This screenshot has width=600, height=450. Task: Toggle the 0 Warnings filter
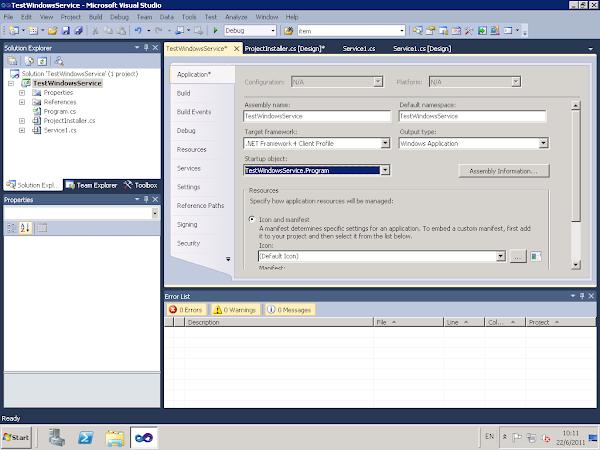(x=235, y=310)
